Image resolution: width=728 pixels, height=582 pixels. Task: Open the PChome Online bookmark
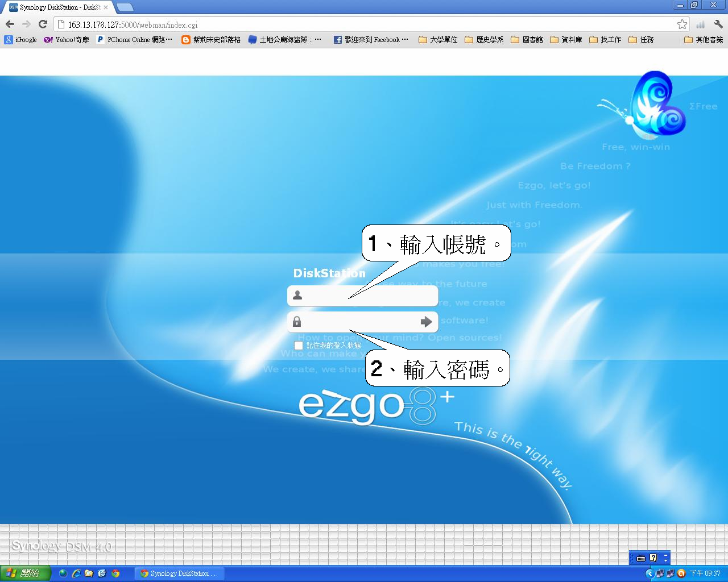point(134,40)
